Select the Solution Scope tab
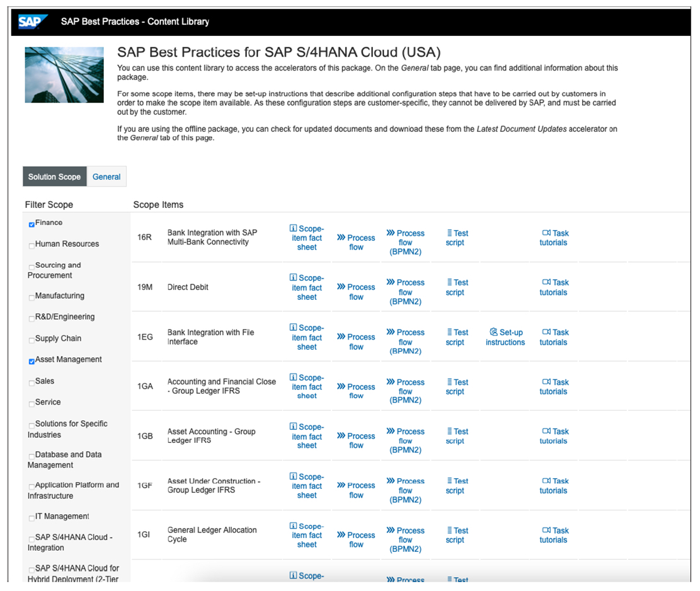700x591 pixels. pos(54,176)
